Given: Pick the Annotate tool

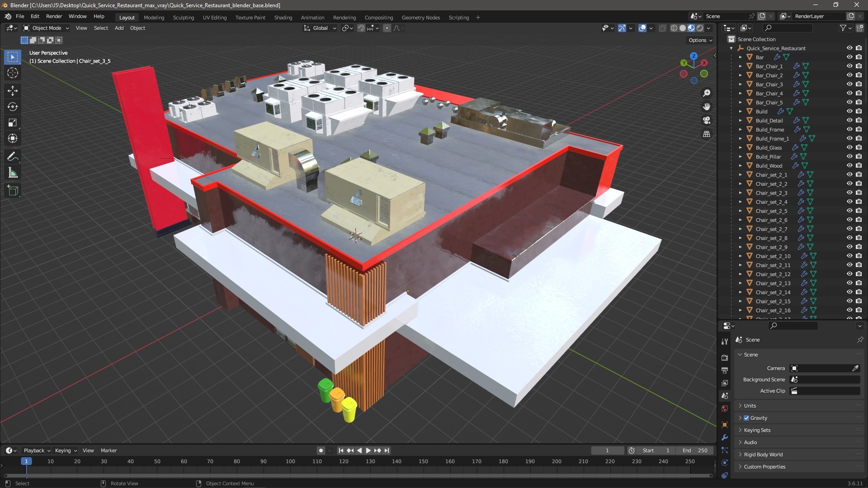Looking at the screenshot, I should pyautogui.click(x=13, y=157).
